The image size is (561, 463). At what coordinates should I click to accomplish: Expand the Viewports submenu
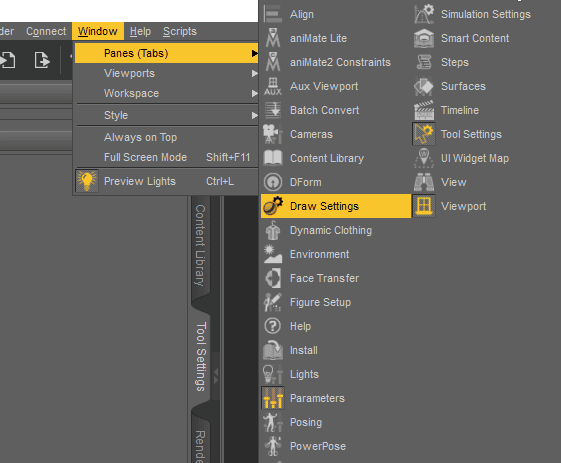click(x=166, y=73)
